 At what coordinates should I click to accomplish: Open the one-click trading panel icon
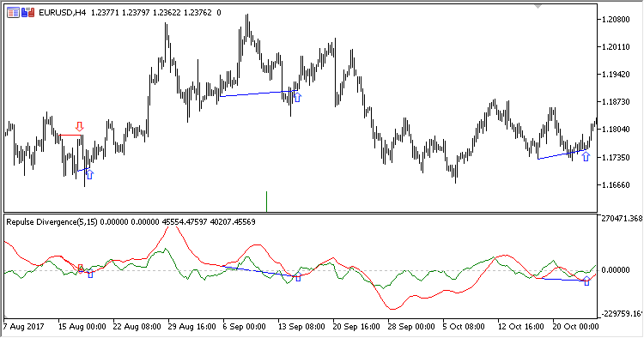pyautogui.click(x=13, y=13)
